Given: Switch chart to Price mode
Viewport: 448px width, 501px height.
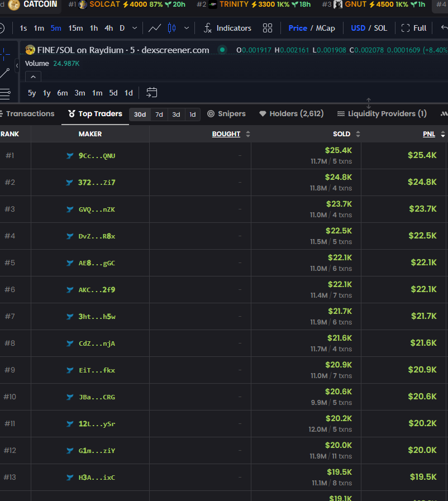Looking at the screenshot, I should point(298,28).
